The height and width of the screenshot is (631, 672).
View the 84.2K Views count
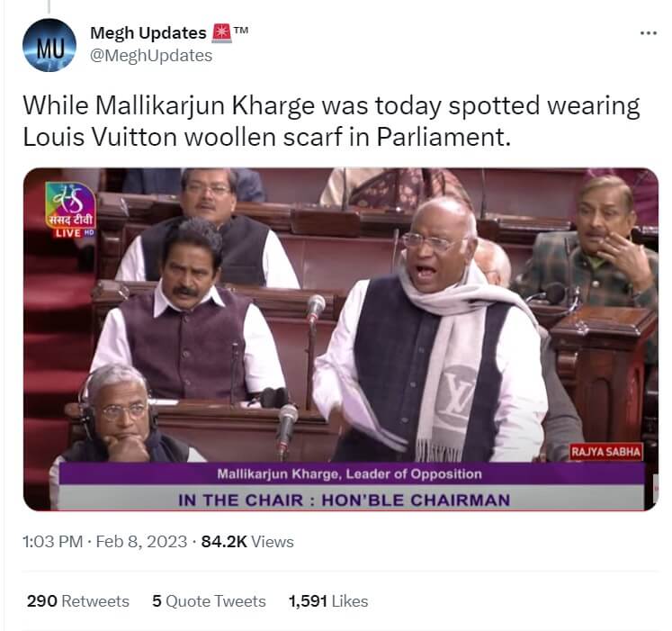[x=247, y=541]
